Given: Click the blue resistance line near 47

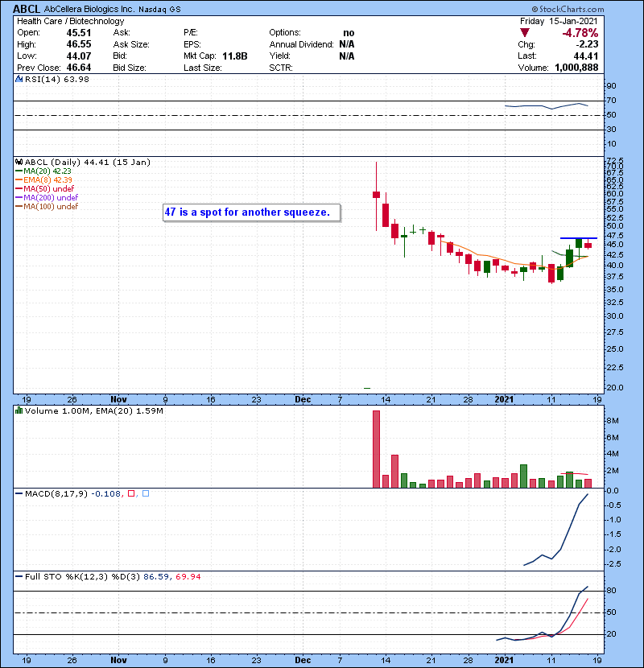Looking at the screenshot, I should (579, 238).
